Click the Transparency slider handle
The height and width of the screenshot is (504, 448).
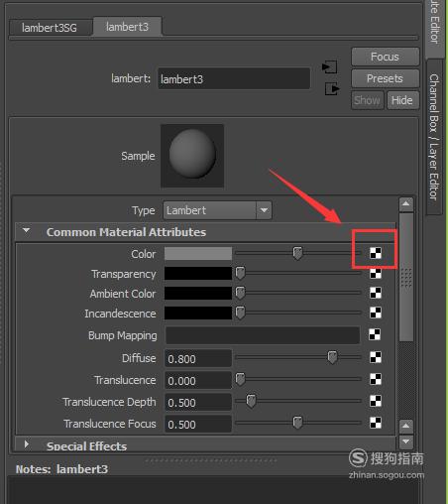[240, 273]
